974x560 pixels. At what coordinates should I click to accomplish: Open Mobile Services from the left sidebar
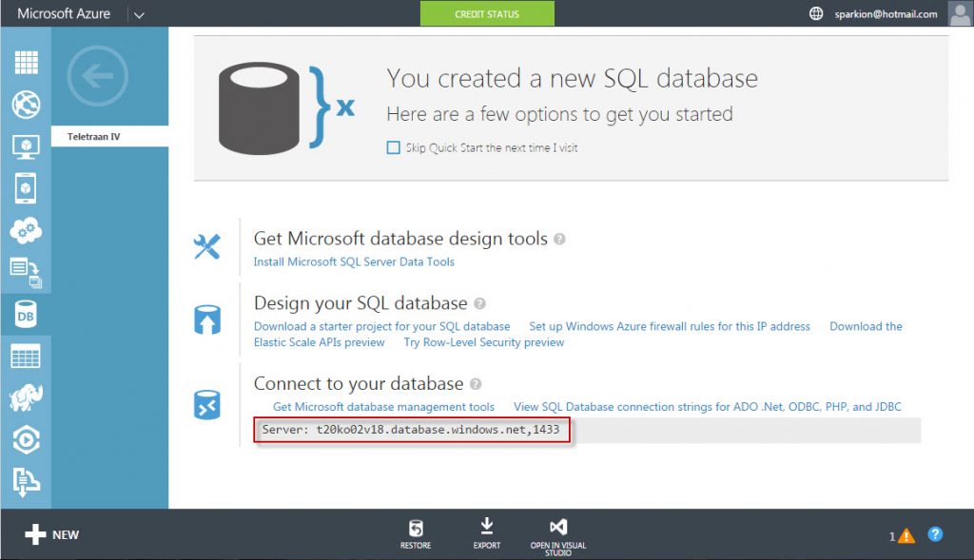[x=26, y=188]
